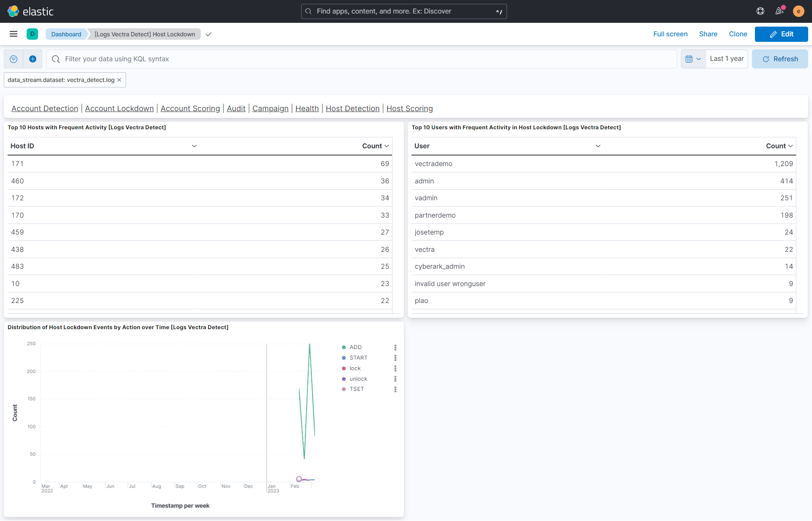Toggle lock series in chart legend

pyautogui.click(x=355, y=368)
